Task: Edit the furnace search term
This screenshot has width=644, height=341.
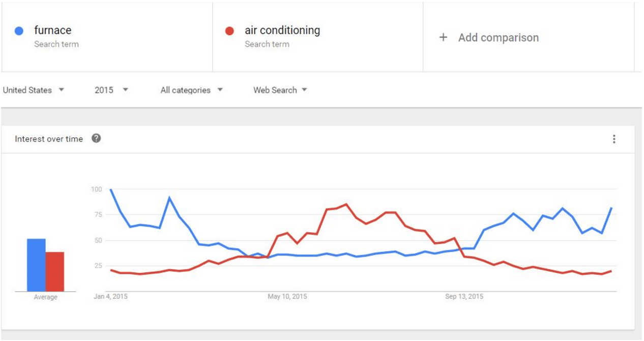Action: (x=53, y=31)
